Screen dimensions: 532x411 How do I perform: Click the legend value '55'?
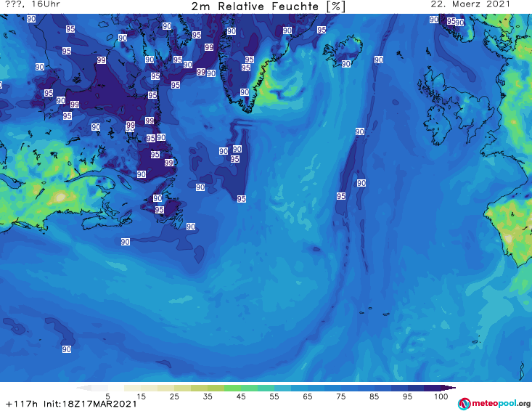(x=274, y=396)
